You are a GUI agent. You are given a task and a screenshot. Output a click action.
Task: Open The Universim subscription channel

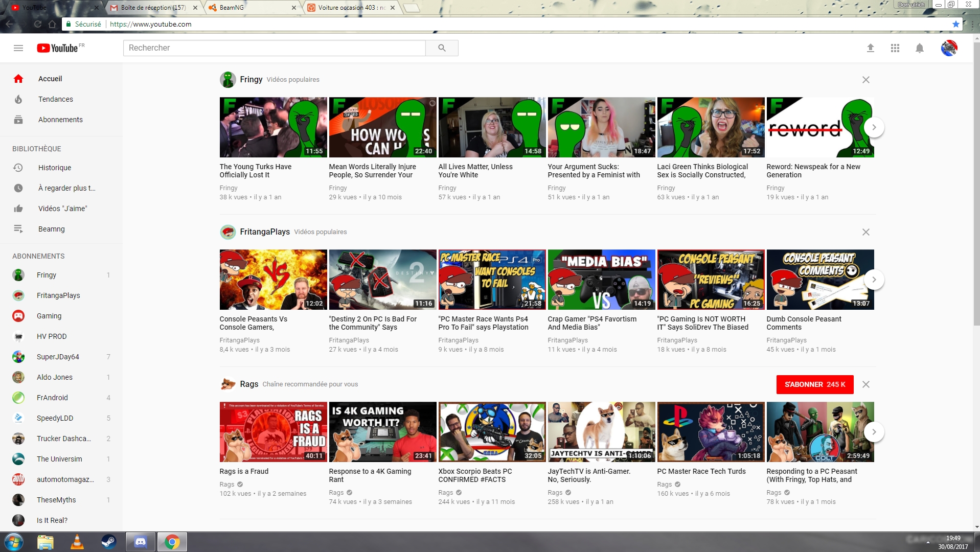(61, 459)
